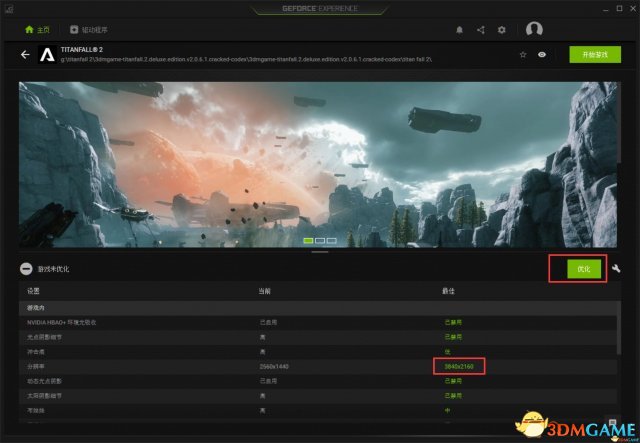Screen dimensions: 640x443
Task: Select the second screenshot carousel indicator
Action: coord(320,241)
